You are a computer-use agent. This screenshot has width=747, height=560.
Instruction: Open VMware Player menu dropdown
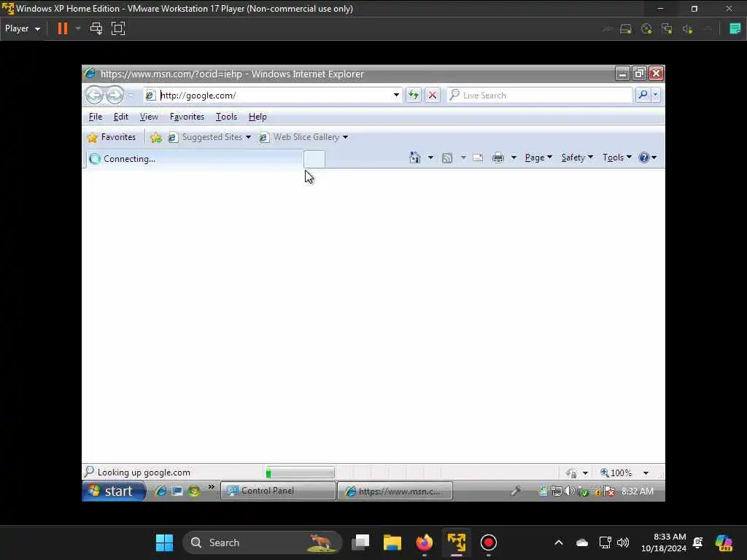point(23,28)
